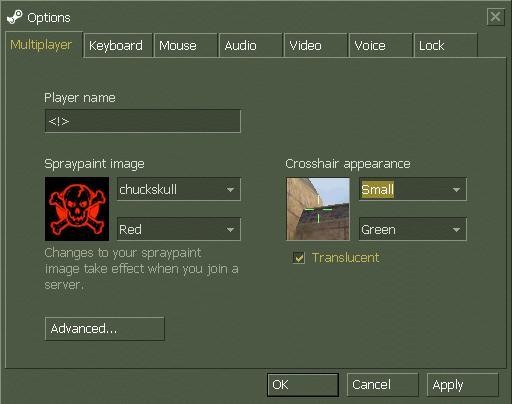Open the Audio tab
Viewport: 512px width, 404px height.
pyautogui.click(x=251, y=46)
